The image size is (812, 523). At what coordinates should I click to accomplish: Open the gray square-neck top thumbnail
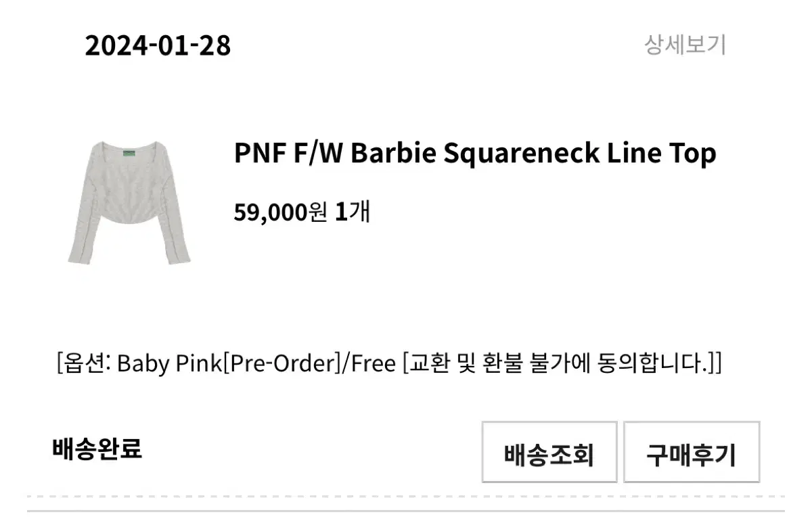click(x=129, y=203)
